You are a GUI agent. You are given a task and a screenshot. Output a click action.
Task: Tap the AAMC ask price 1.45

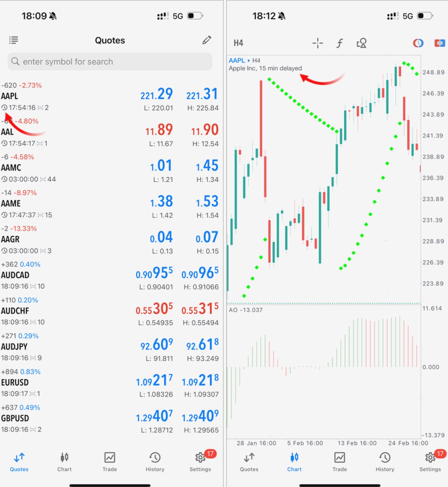(x=207, y=166)
